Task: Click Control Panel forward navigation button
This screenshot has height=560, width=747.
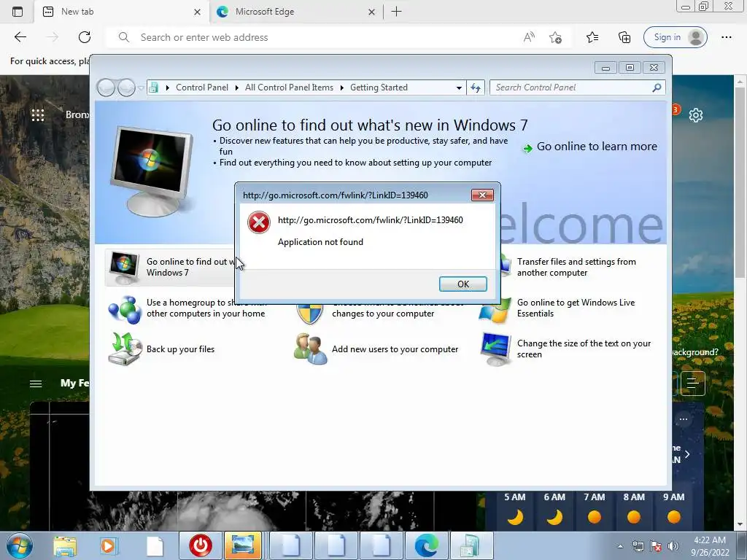Action: click(x=126, y=87)
